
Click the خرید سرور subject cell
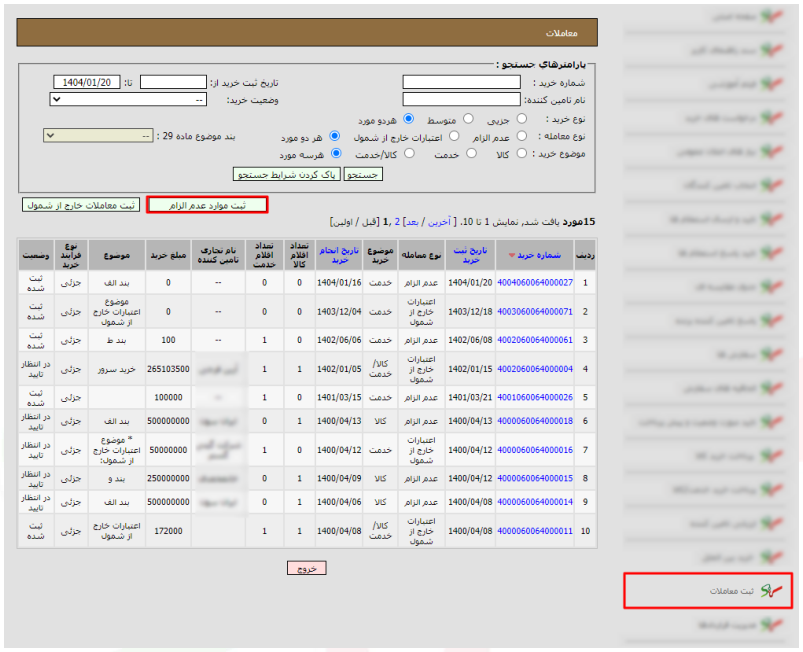tap(117, 369)
